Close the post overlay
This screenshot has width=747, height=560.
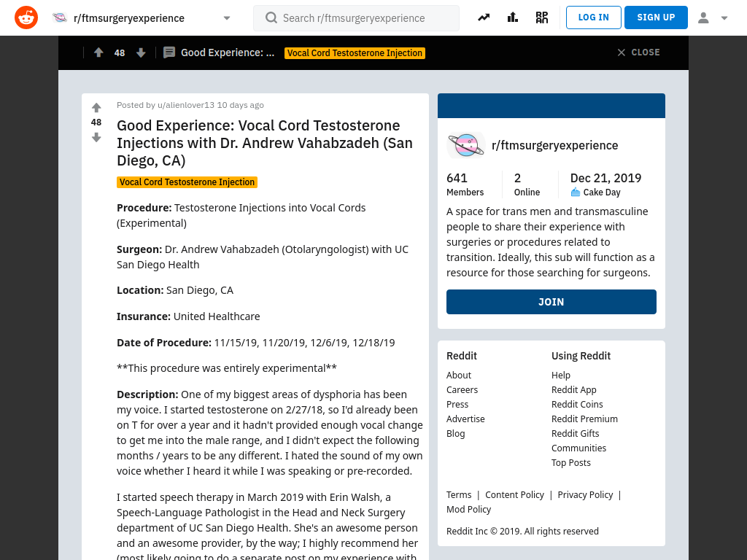point(638,52)
